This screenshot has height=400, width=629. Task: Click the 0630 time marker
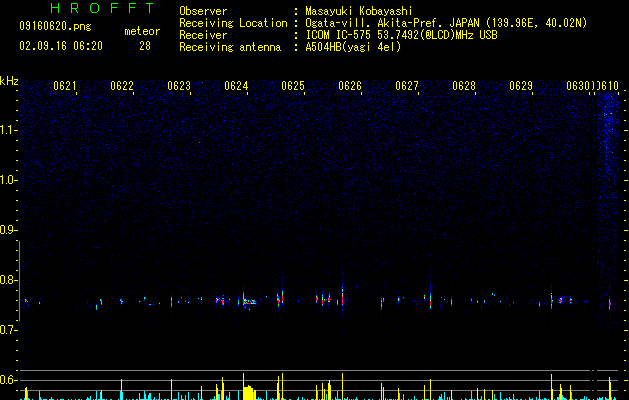pyautogui.click(x=578, y=86)
